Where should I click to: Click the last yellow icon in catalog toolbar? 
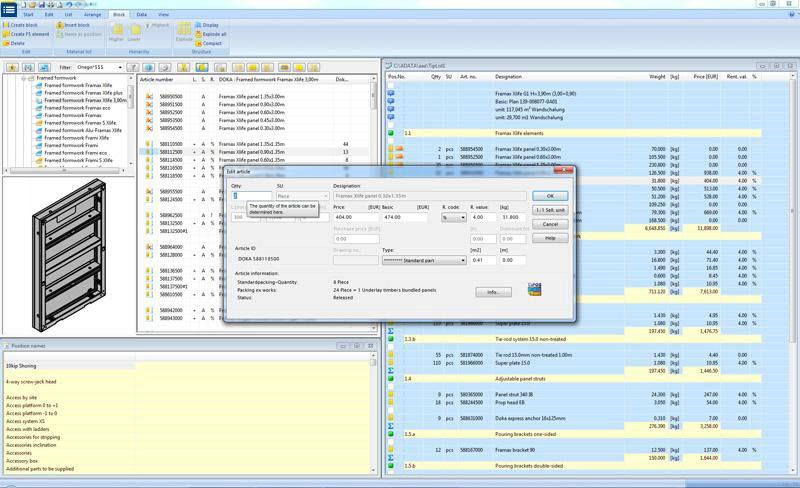pos(314,67)
